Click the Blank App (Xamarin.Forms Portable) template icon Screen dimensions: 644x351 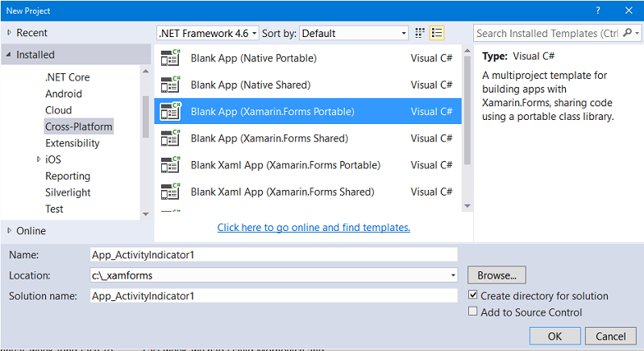tap(170, 111)
